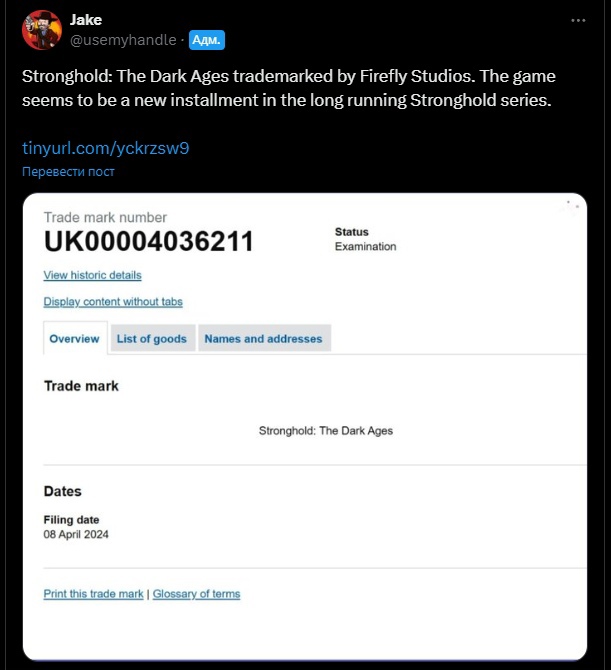The image size is (611, 670).
Task: Click "Перевести пост" to translate post
Action: click(x=68, y=171)
